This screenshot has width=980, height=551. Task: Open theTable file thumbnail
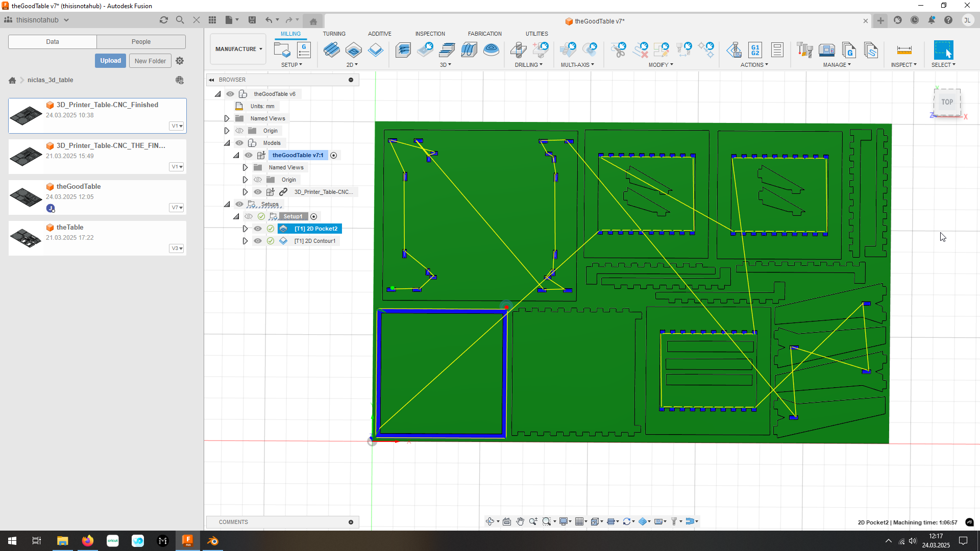click(26, 238)
